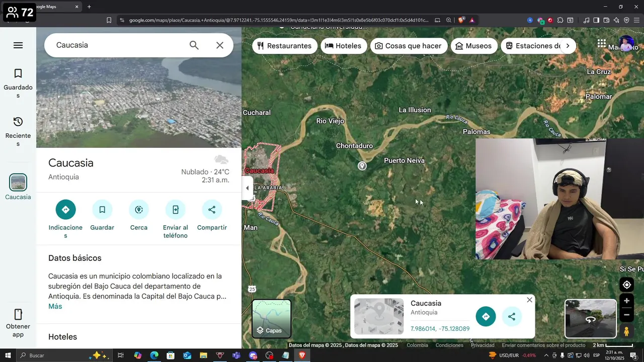Click the Privacidad footer link

(x=482, y=345)
